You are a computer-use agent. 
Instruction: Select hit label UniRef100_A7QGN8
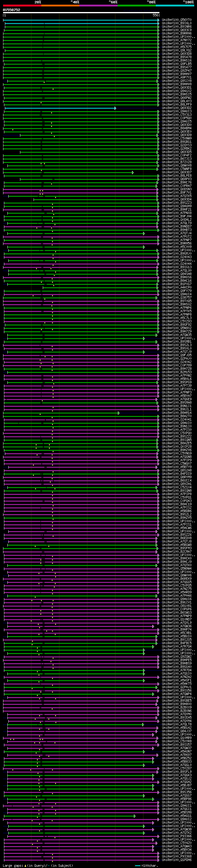point(176,457)
